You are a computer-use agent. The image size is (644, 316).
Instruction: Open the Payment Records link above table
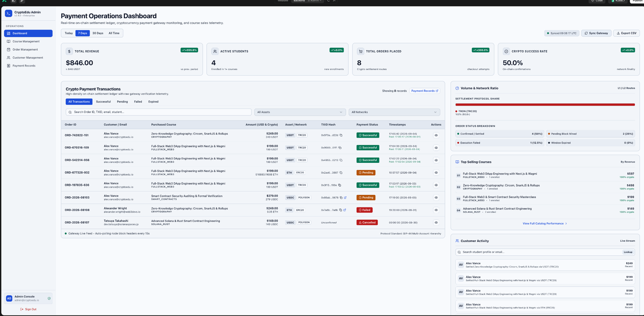425,91
